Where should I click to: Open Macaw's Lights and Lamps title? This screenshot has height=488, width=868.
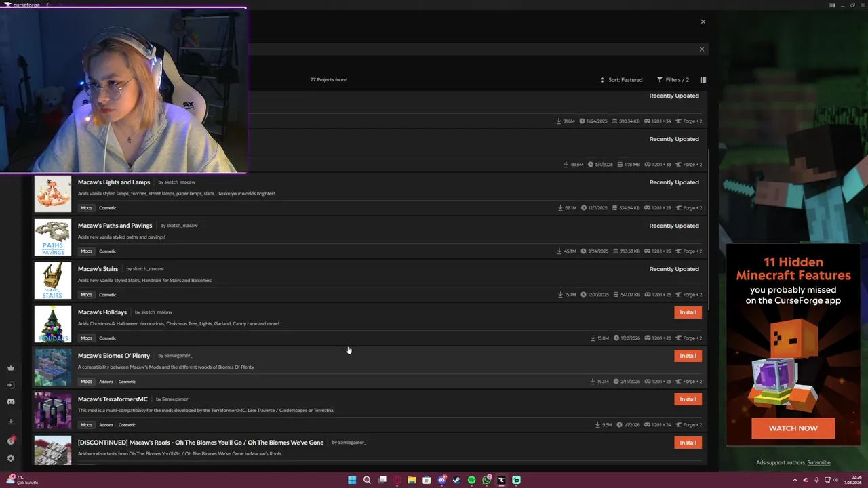[x=114, y=182]
